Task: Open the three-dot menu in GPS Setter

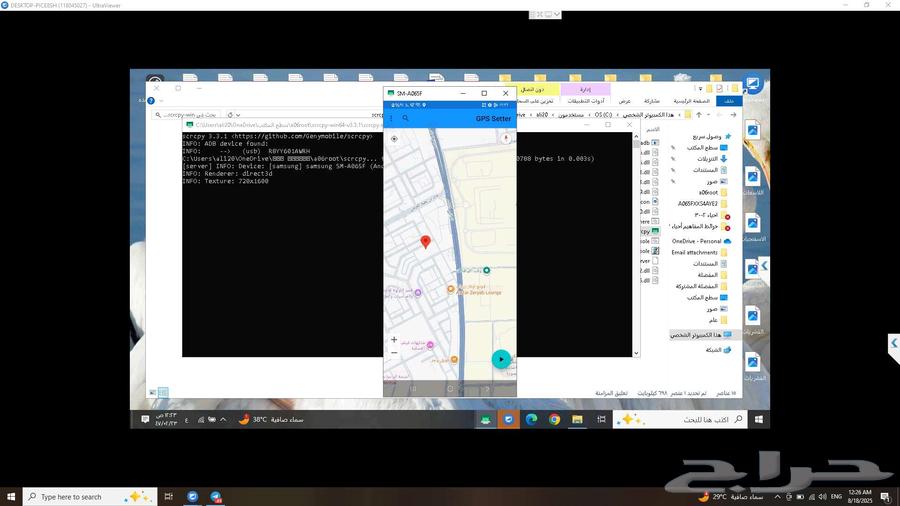Action: (391, 118)
